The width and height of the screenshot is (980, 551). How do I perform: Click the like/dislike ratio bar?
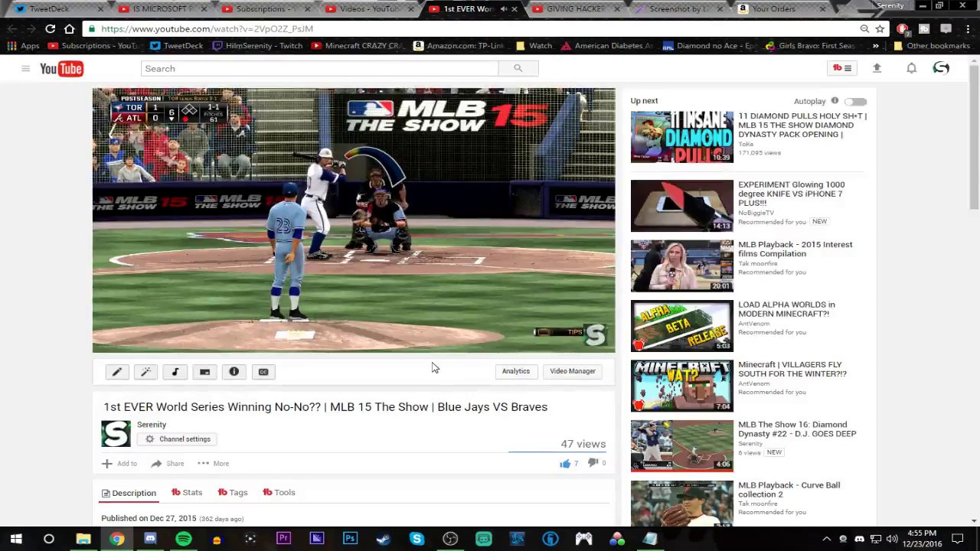coord(557,452)
